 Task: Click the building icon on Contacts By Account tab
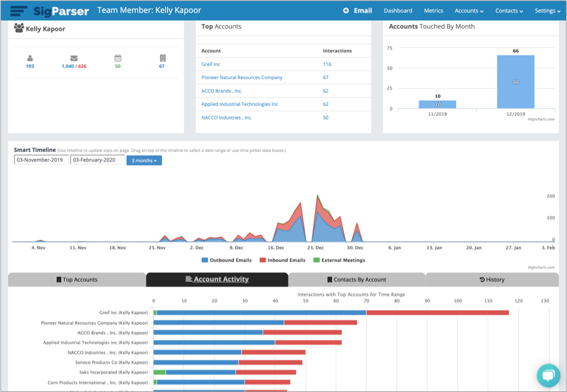tap(329, 280)
